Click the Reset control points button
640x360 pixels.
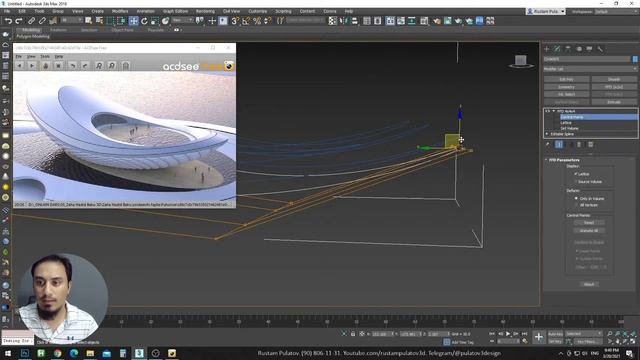[589, 223]
